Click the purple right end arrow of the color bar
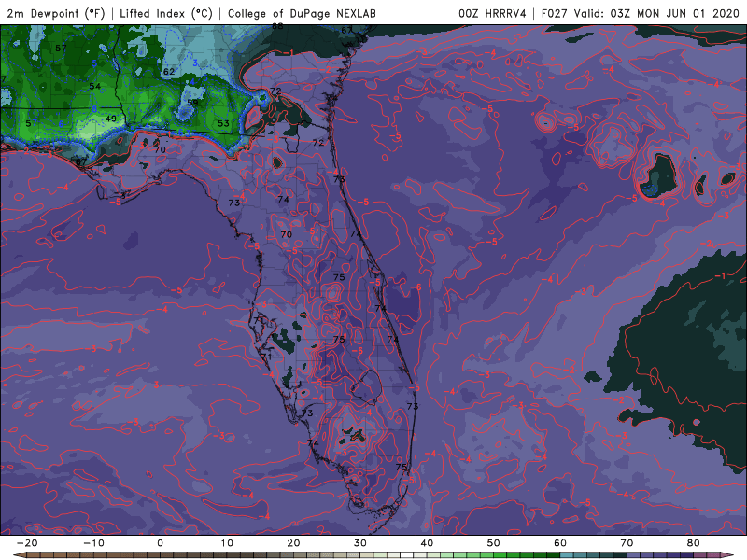 728,555
